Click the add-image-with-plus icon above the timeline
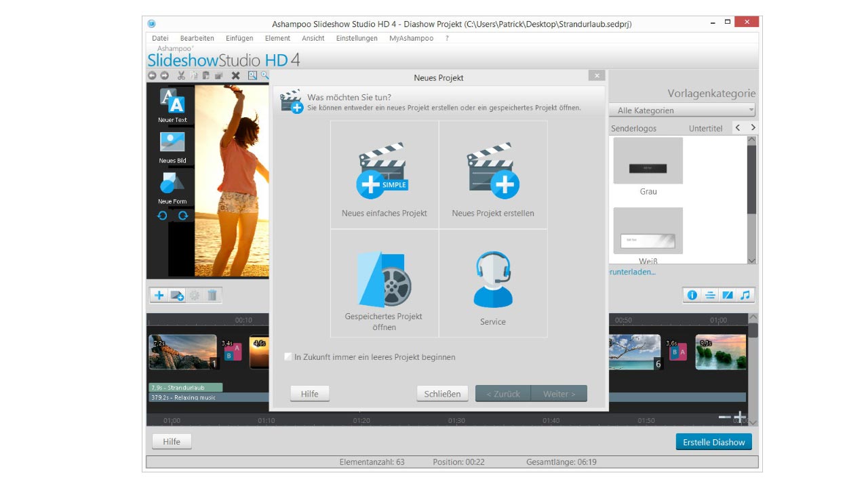Viewport: 868px width, 488px height. point(177,296)
